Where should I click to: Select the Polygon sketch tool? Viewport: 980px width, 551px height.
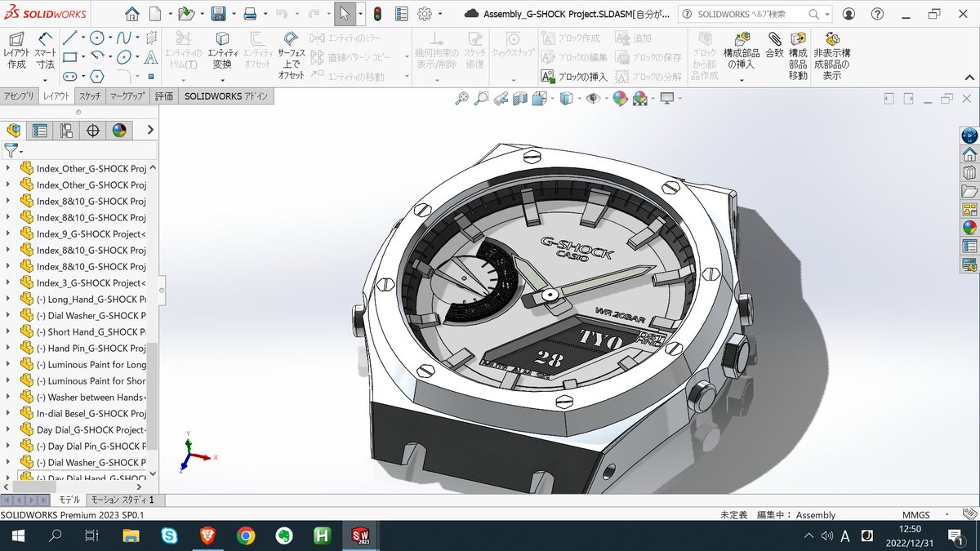[97, 76]
